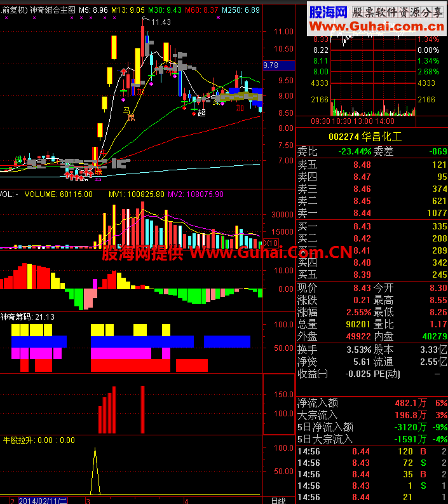The image size is (448, 504).
Task: Click the 买一 bid price 8.43
Action: point(362,227)
